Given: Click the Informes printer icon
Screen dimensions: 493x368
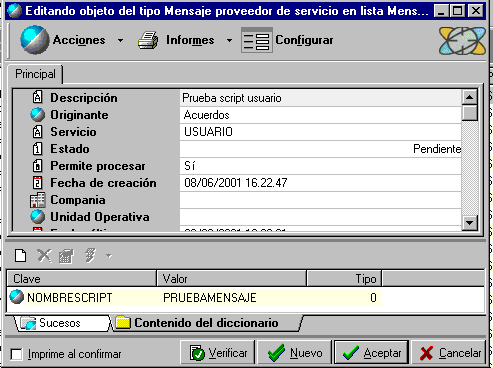Looking at the screenshot, I should [148, 40].
